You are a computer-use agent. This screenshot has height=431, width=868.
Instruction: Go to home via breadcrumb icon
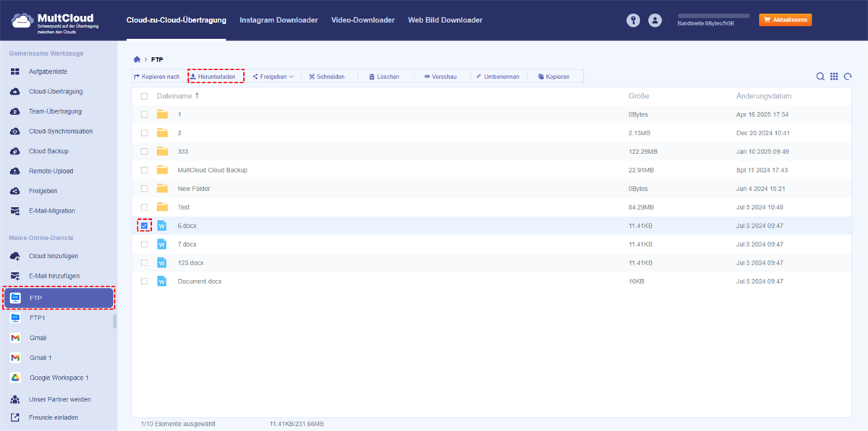[137, 59]
